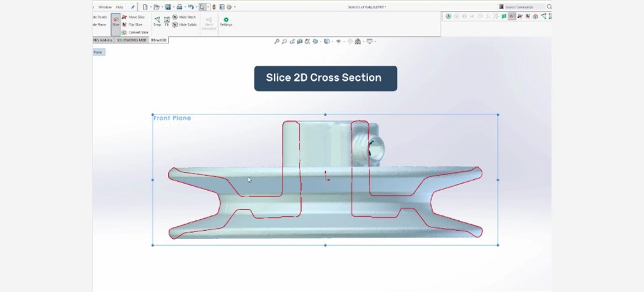The width and height of the screenshot is (644, 292).
Task: Click the Save icon in the top toolbar
Action: 168,7
